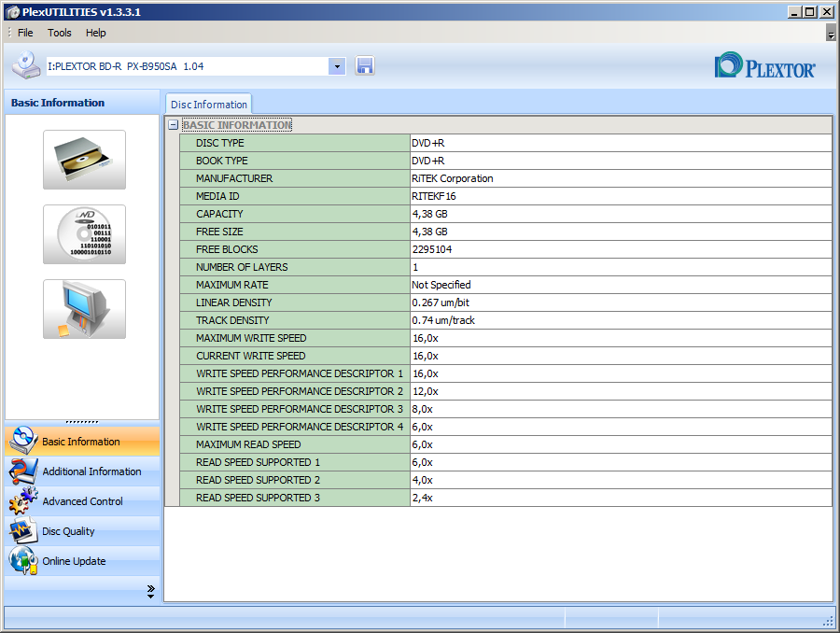Open the File menu
840x633 pixels.
click(x=25, y=33)
